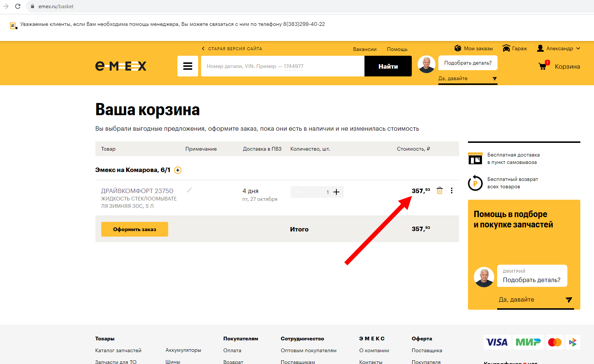Click the manager avatar in the header

[x=427, y=65]
